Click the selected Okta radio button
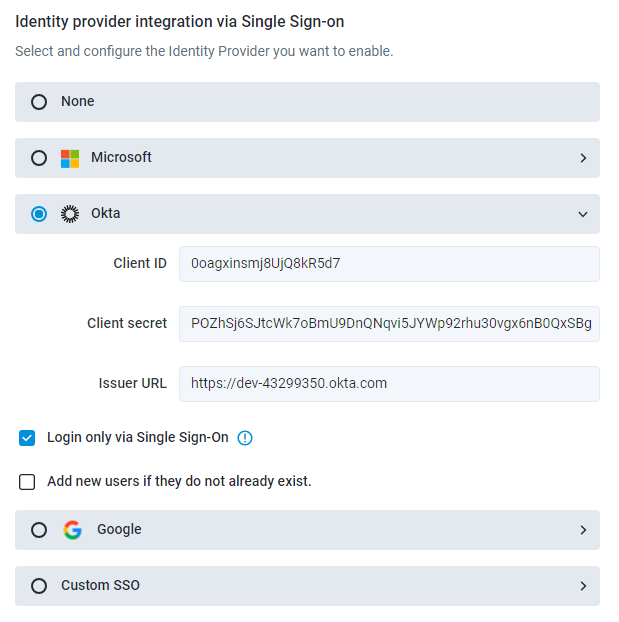The height and width of the screenshot is (622, 619). coord(39,214)
